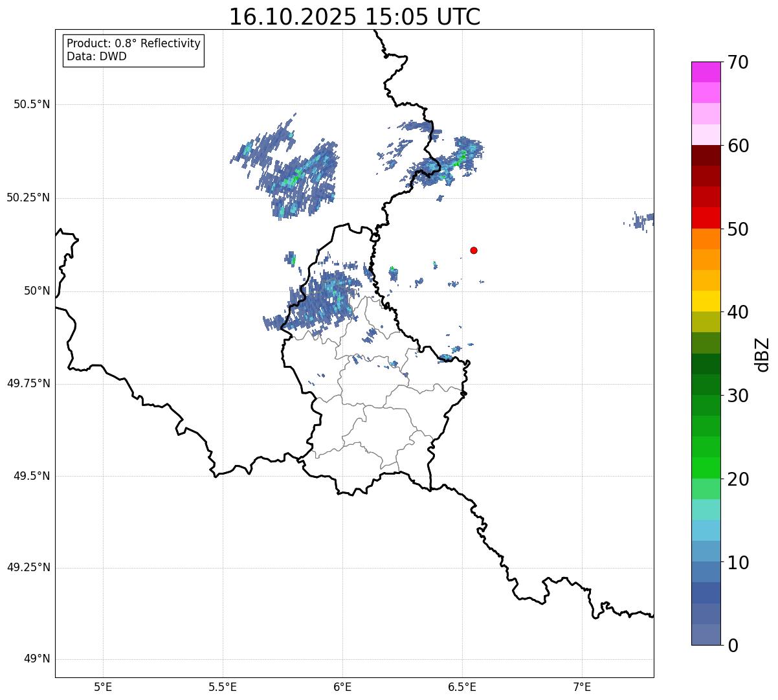Click the colorbar tick label 30
The height and width of the screenshot is (700, 778).
(738, 396)
